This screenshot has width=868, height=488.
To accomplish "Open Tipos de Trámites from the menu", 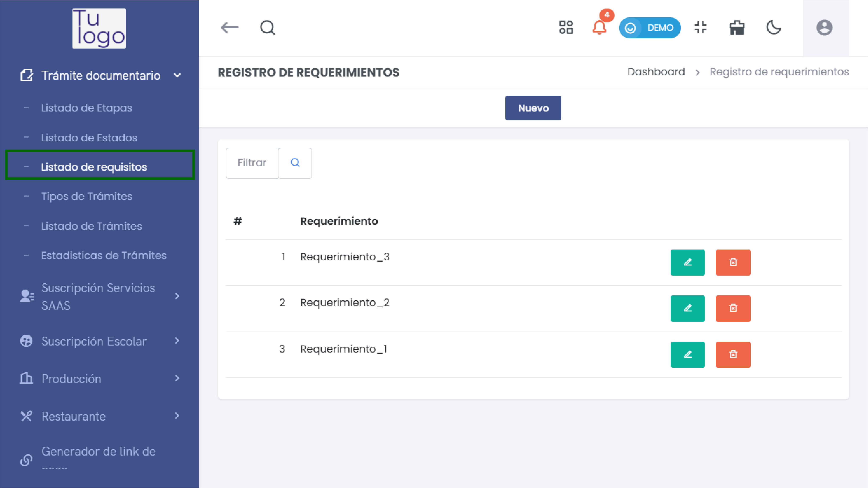I will (x=87, y=196).
